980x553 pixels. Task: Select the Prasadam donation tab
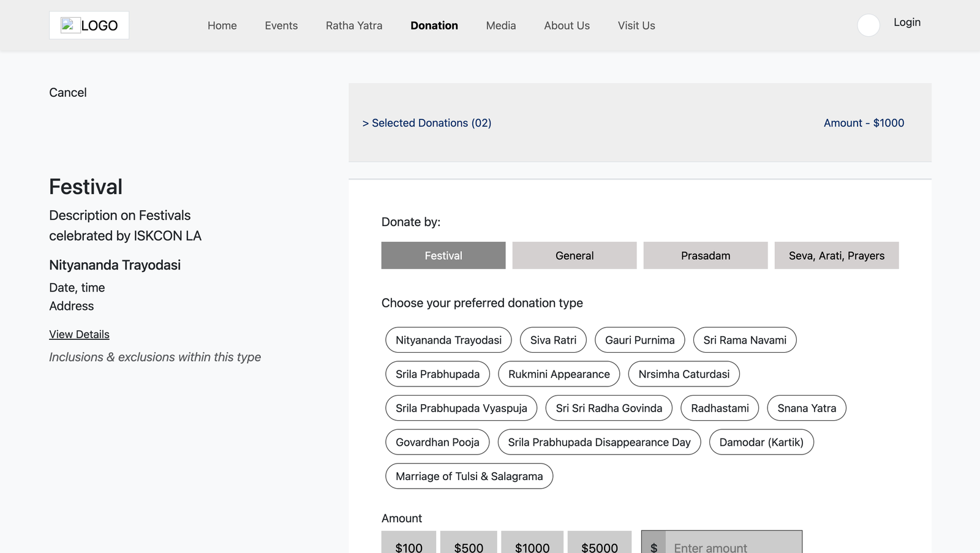[705, 255]
